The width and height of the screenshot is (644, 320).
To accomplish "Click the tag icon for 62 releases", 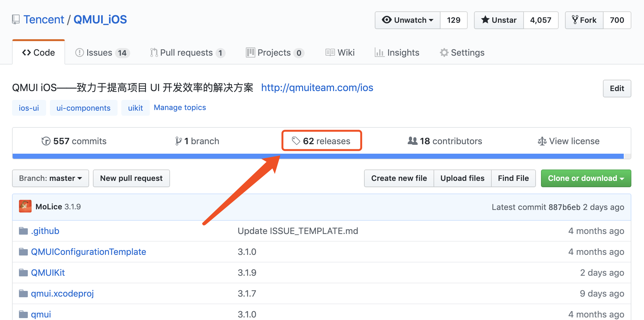I will (x=296, y=141).
